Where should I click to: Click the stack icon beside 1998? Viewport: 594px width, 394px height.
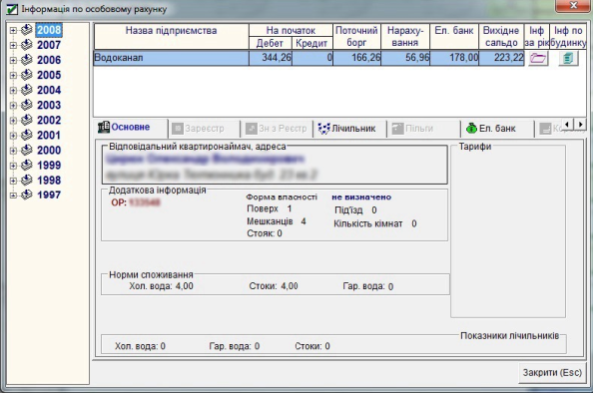pos(27,180)
